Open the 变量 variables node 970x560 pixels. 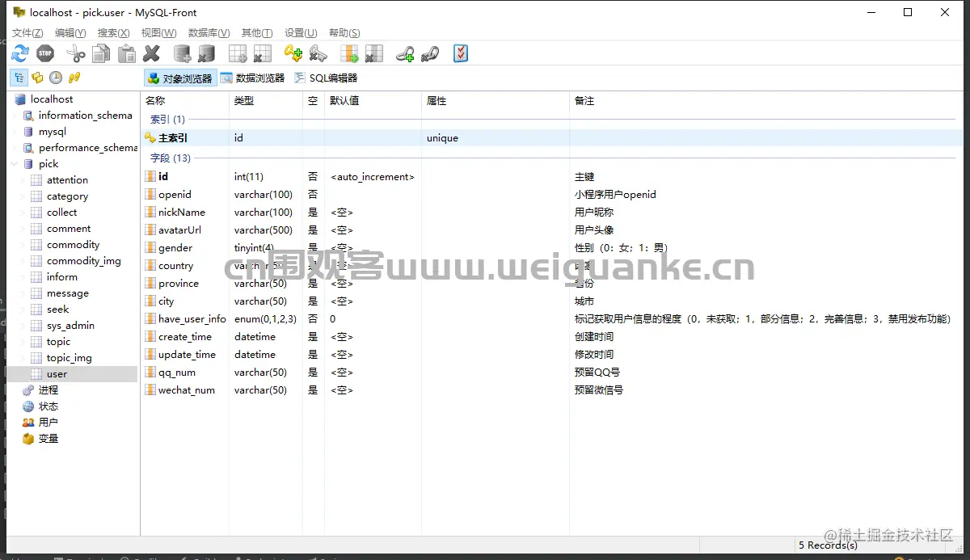(48, 439)
